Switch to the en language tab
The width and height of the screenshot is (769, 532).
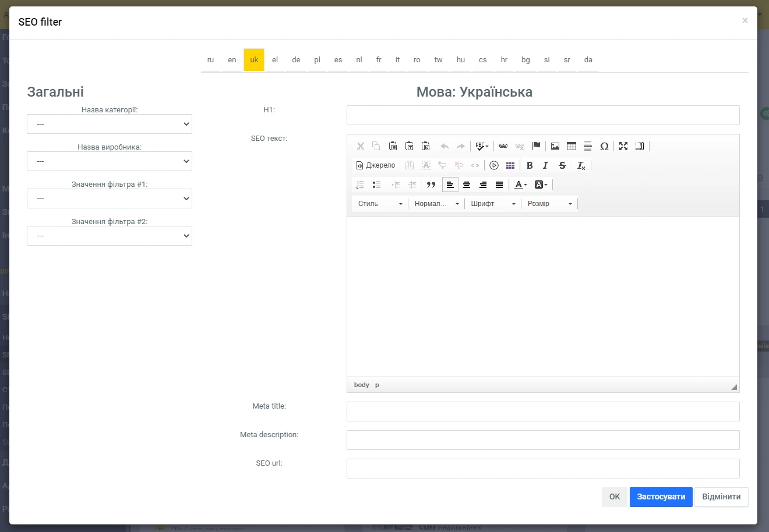pyautogui.click(x=232, y=60)
